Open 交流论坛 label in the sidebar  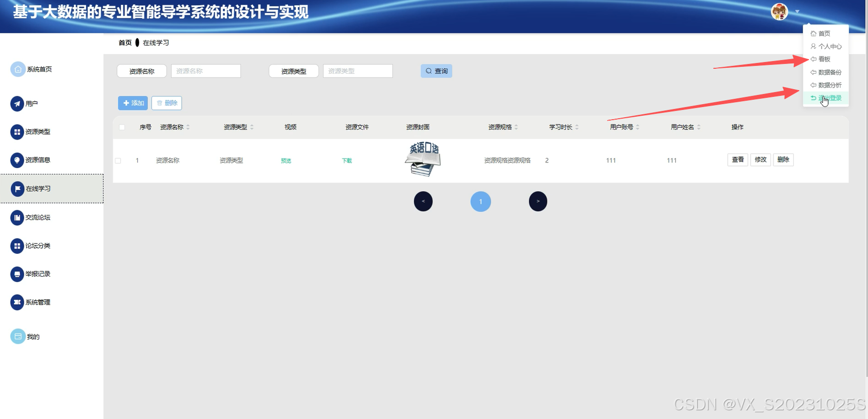click(x=38, y=217)
